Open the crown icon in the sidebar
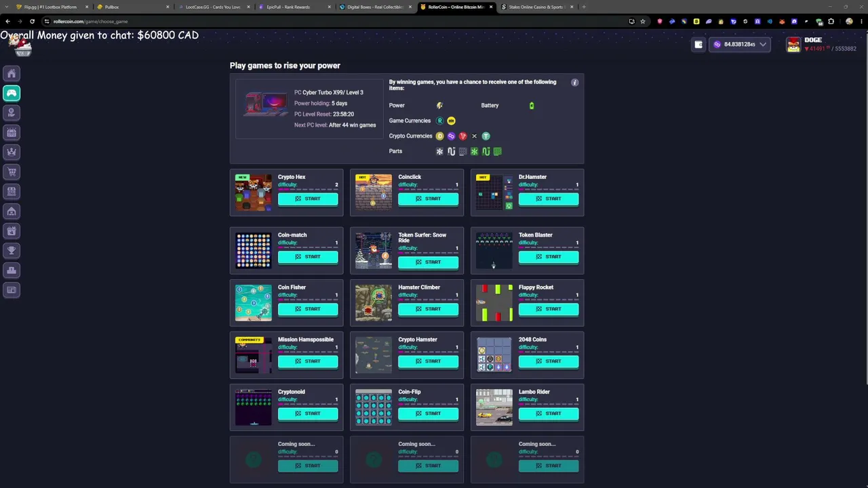868x488 pixels. tap(12, 152)
